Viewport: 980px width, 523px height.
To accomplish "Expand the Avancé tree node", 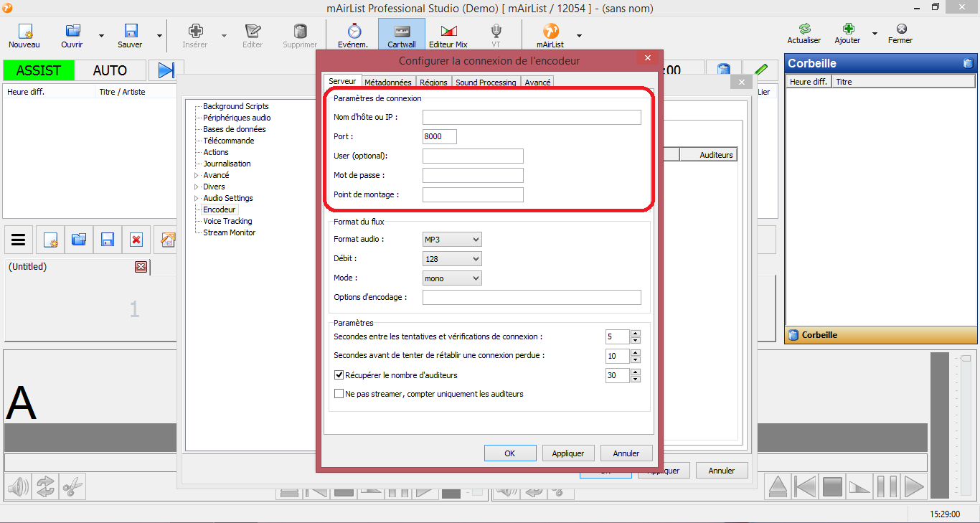I will (197, 175).
